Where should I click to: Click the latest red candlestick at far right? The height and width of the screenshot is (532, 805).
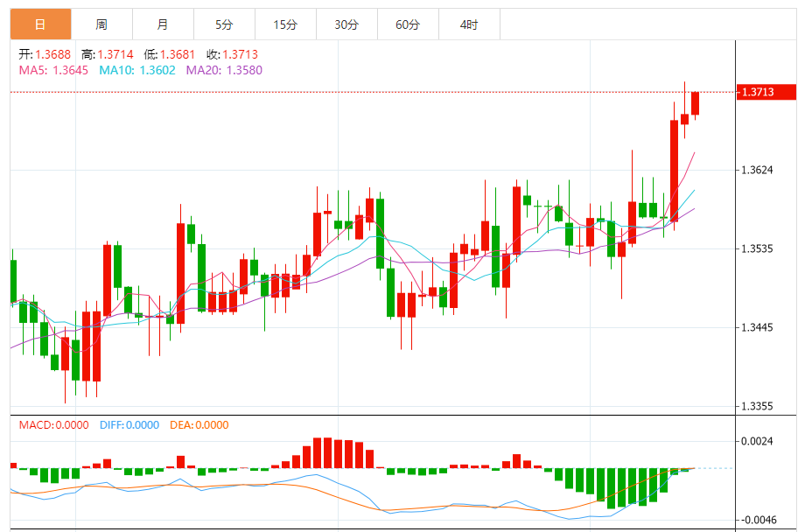[695, 103]
